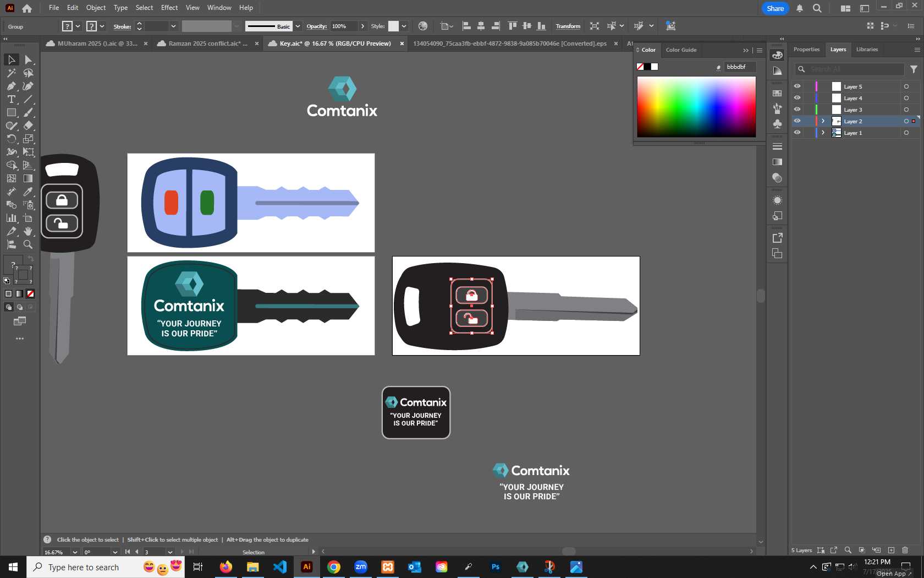
Task: Select the Scale tool
Action: pos(28,139)
